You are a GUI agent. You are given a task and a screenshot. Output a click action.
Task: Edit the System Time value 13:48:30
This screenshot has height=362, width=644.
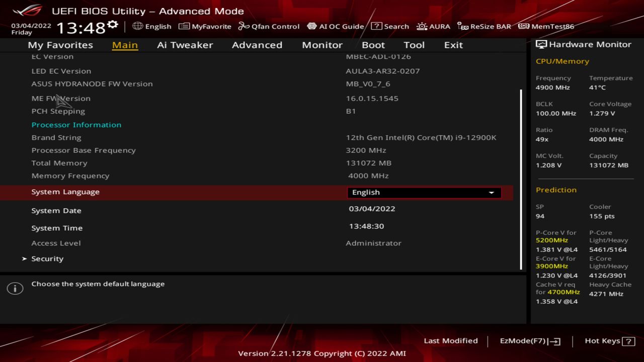366,226
